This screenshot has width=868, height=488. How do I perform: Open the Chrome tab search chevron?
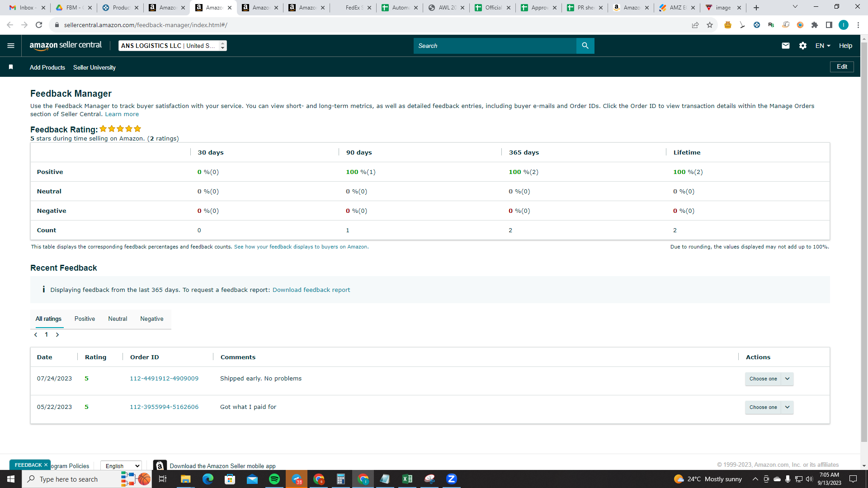(x=795, y=7)
